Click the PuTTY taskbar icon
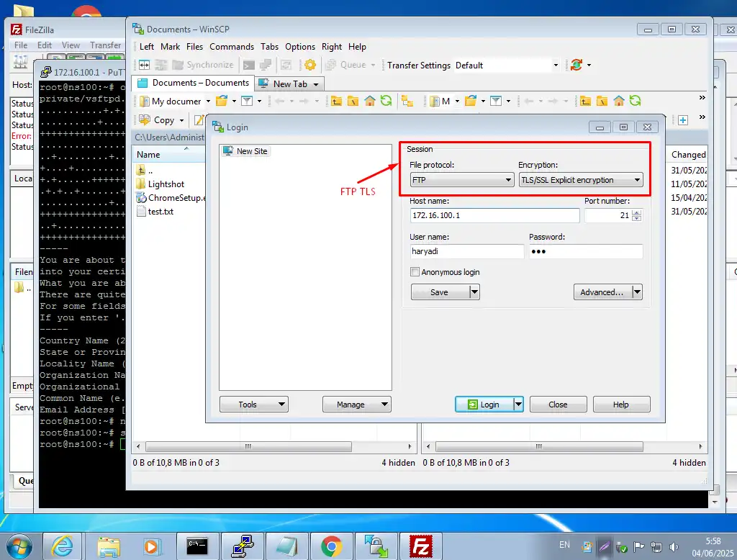 point(243,546)
